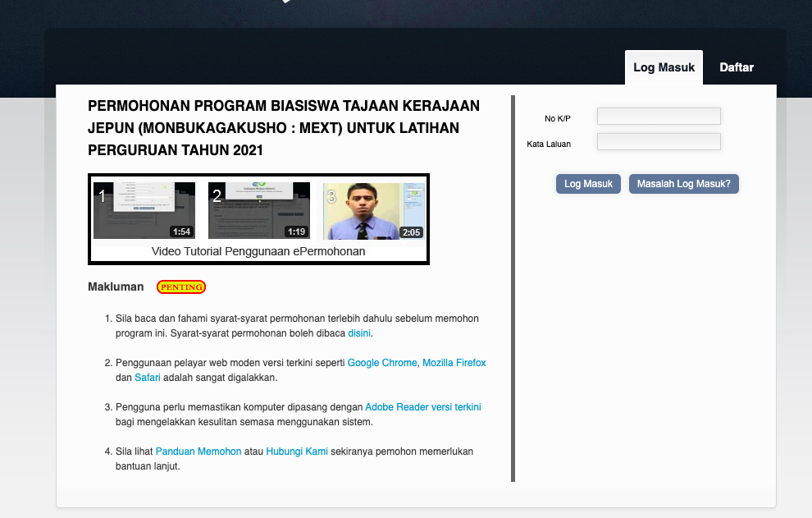Image resolution: width=812 pixels, height=518 pixels.
Task: Click the PENTING badge next to Makluman
Action: [180, 287]
